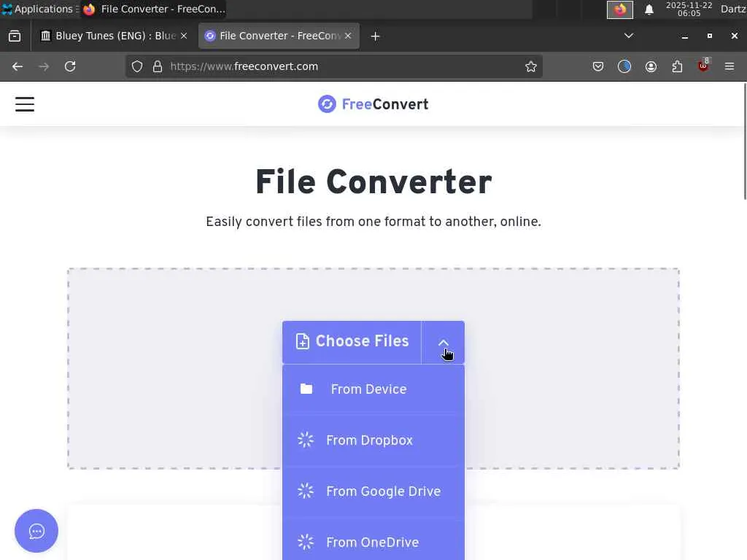Screen dimensions: 747x560
Task: Close the Bluey Tunes tab
Action: [x=184, y=36]
